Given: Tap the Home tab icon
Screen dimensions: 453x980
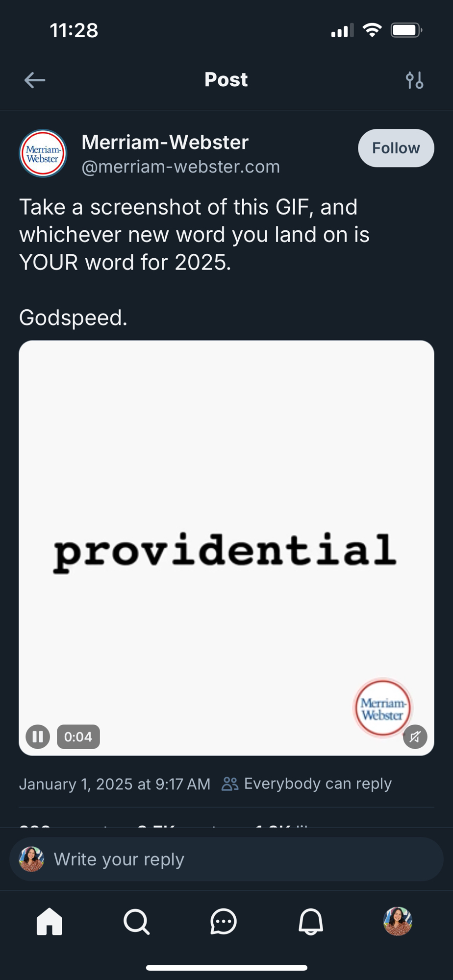Looking at the screenshot, I should pos(50,921).
